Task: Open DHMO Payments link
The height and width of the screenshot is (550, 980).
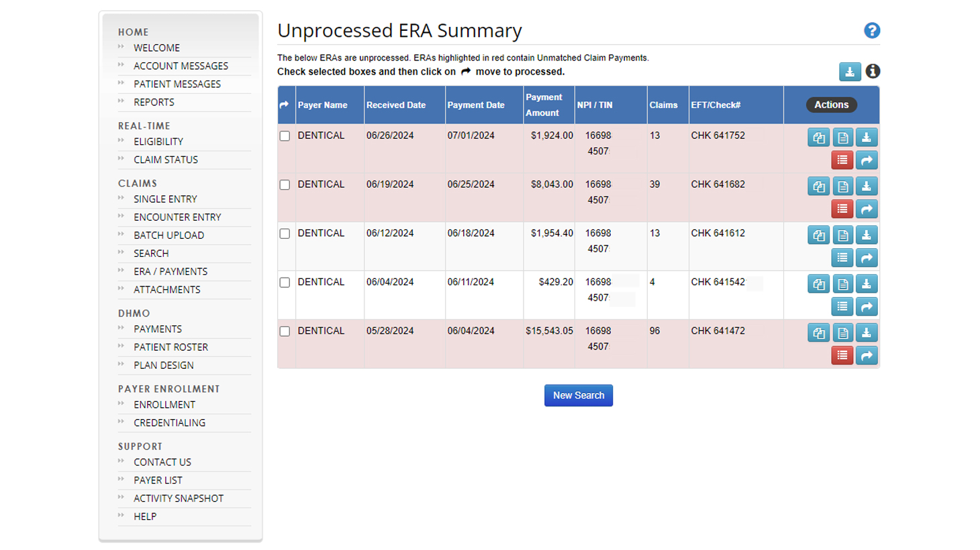Action: (x=158, y=329)
